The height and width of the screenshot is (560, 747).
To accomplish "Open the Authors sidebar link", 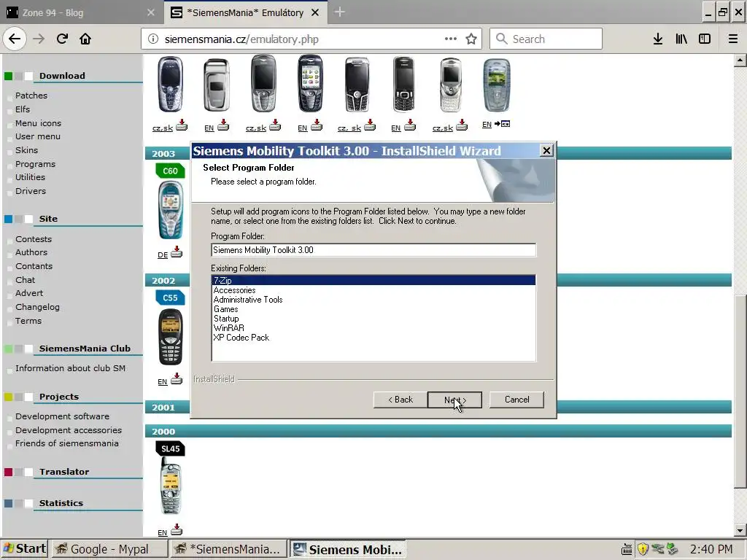I will 31,252.
